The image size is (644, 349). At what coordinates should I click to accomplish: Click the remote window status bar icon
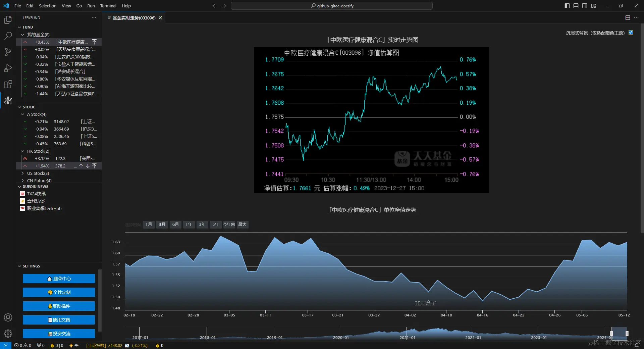(6, 345)
